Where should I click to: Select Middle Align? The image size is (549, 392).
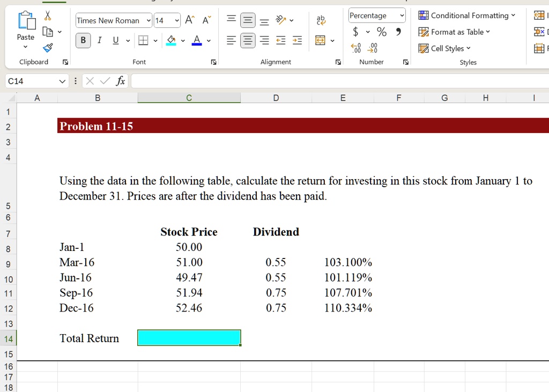(248, 20)
